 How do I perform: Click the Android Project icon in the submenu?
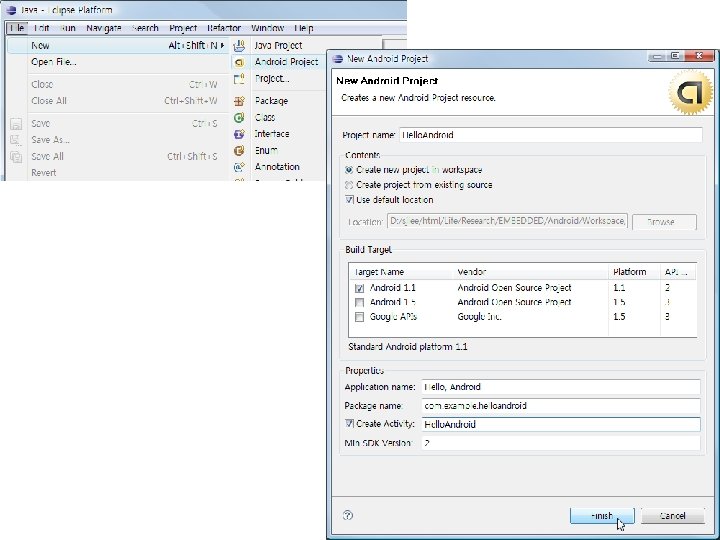[x=239, y=62]
